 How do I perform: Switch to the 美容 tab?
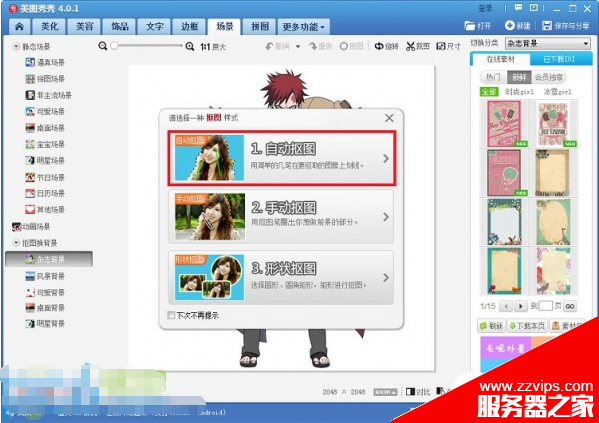(84, 26)
